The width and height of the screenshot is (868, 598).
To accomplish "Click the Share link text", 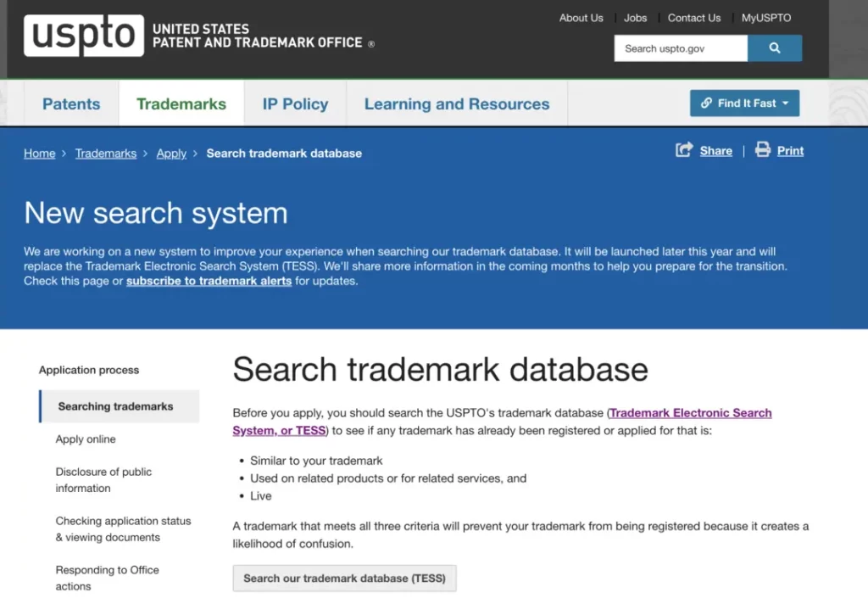I will (x=715, y=151).
